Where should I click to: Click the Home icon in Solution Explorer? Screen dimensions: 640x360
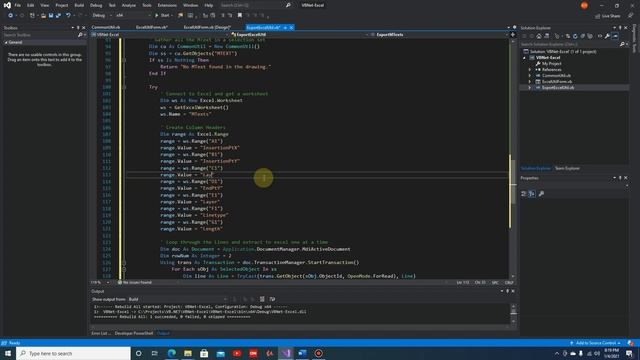[539, 36]
